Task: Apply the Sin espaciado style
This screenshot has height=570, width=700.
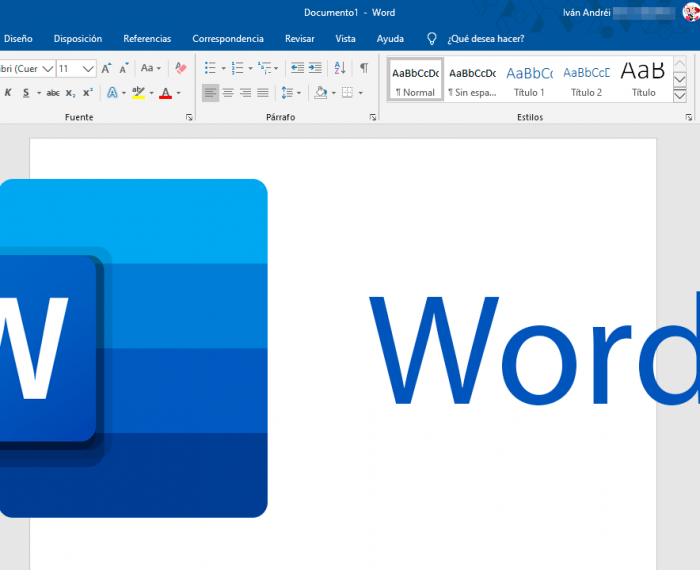Action: (472, 80)
